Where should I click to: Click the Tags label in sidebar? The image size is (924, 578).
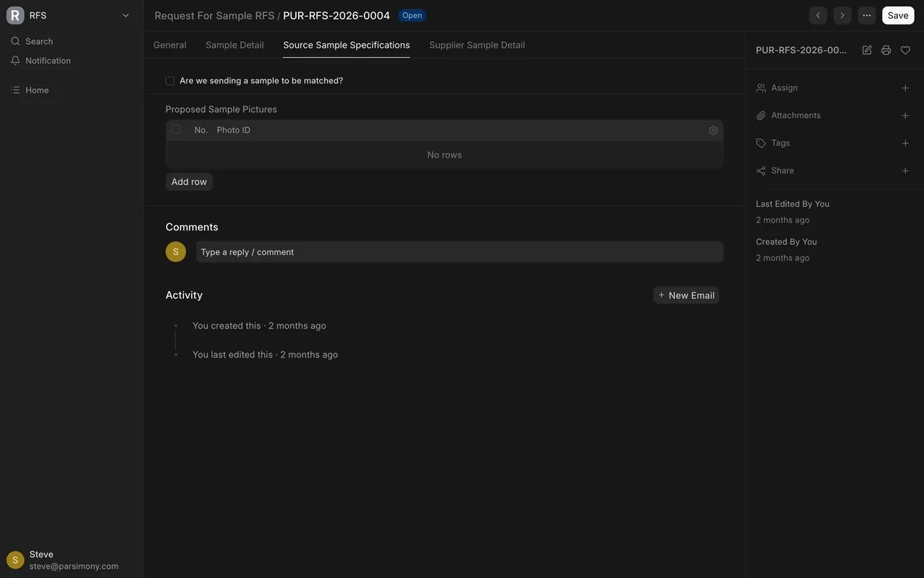point(780,143)
